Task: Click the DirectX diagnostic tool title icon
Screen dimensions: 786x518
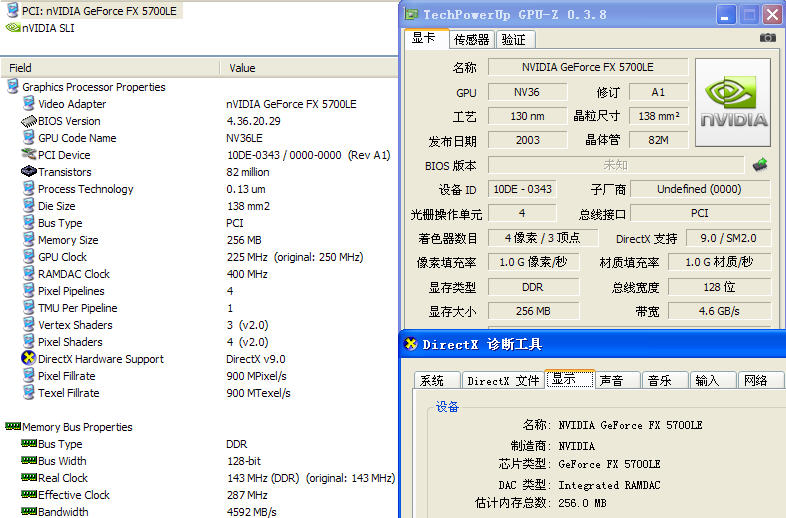Action: point(411,343)
